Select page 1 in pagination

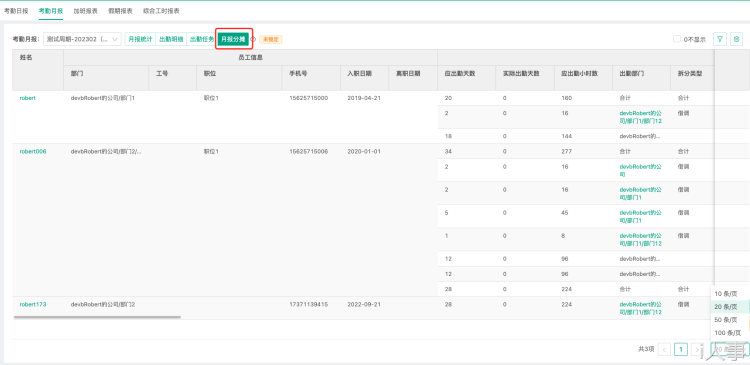pyautogui.click(x=681, y=350)
